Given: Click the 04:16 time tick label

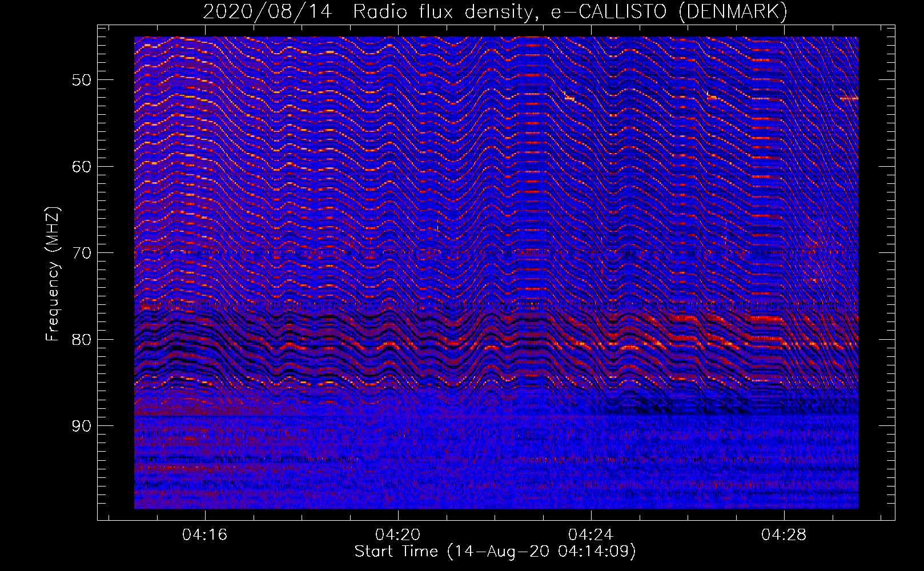Looking at the screenshot, I should click(204, 535).
